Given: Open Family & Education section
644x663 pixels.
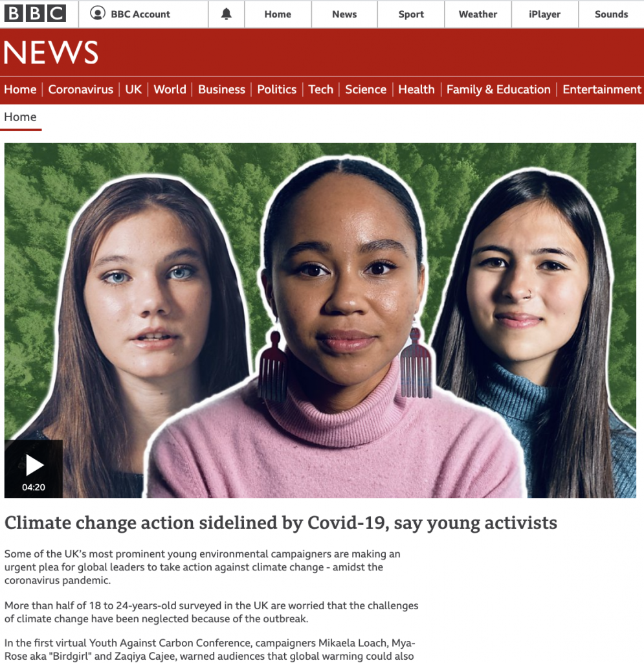Looking at the screenshot, I should pos(498,89).
